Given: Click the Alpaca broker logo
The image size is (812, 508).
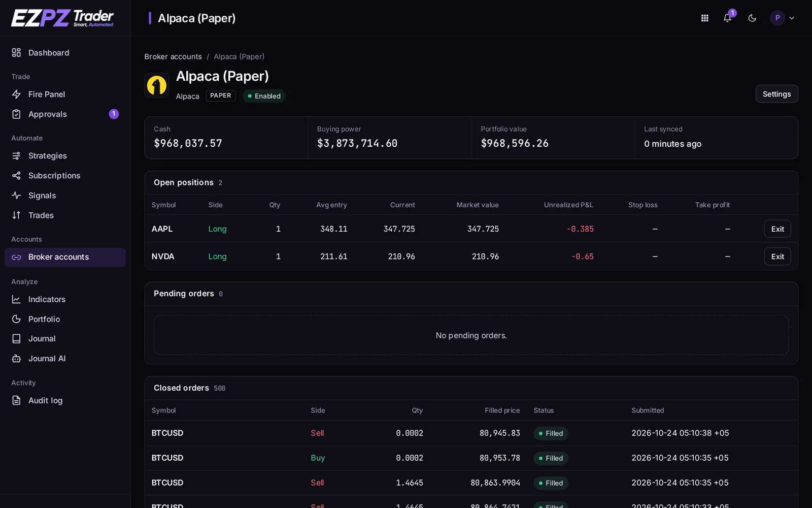Looking at the screenshot, I should click(157, 85).
